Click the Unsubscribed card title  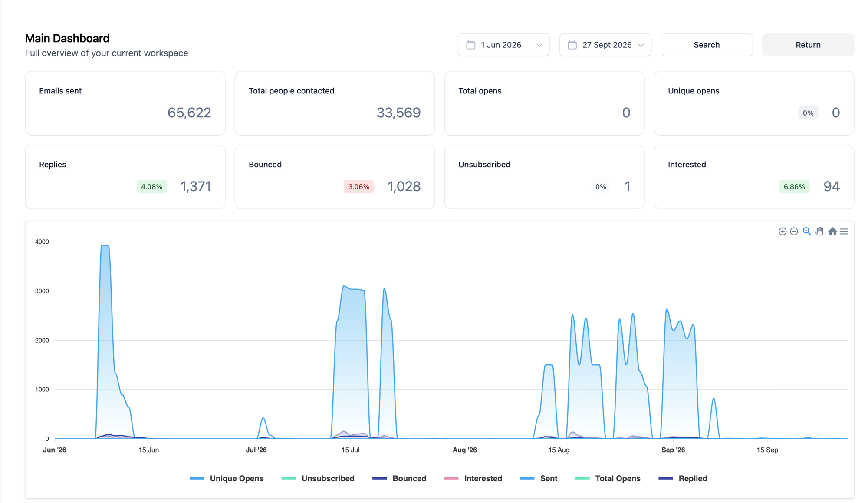pyautogui.click(x=484, y=165)
